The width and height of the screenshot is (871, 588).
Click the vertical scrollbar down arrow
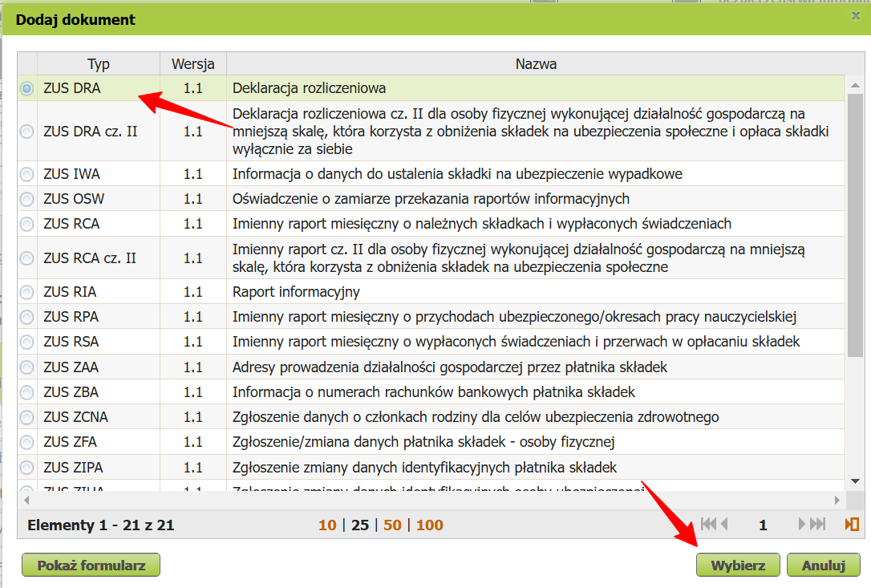coord(855,481)
